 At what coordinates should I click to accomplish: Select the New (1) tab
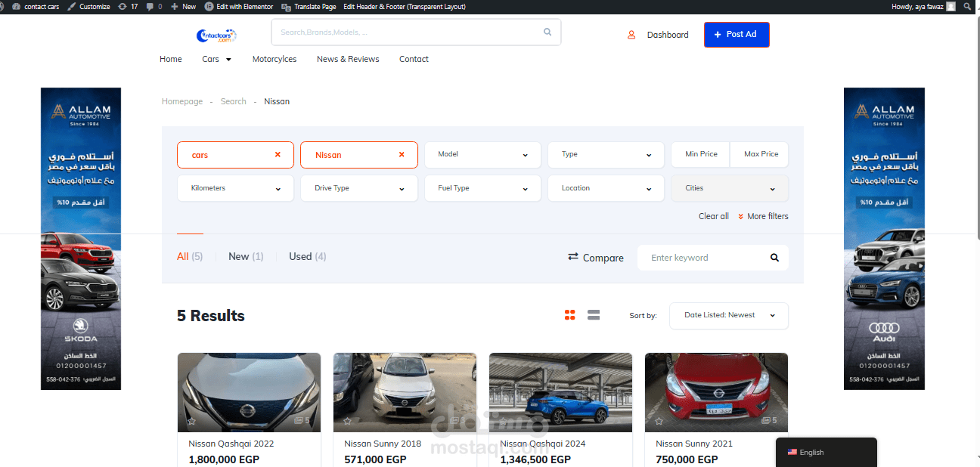(246, 257)
